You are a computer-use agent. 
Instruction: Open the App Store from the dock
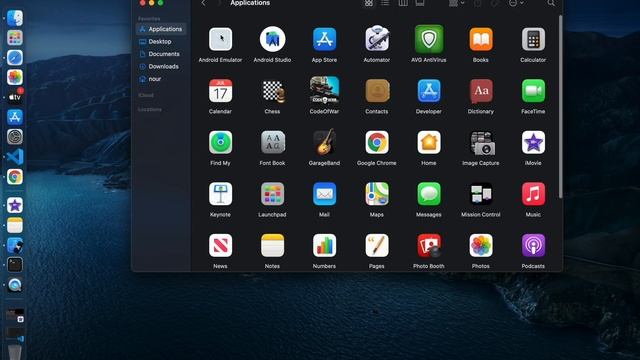(15, 117)
